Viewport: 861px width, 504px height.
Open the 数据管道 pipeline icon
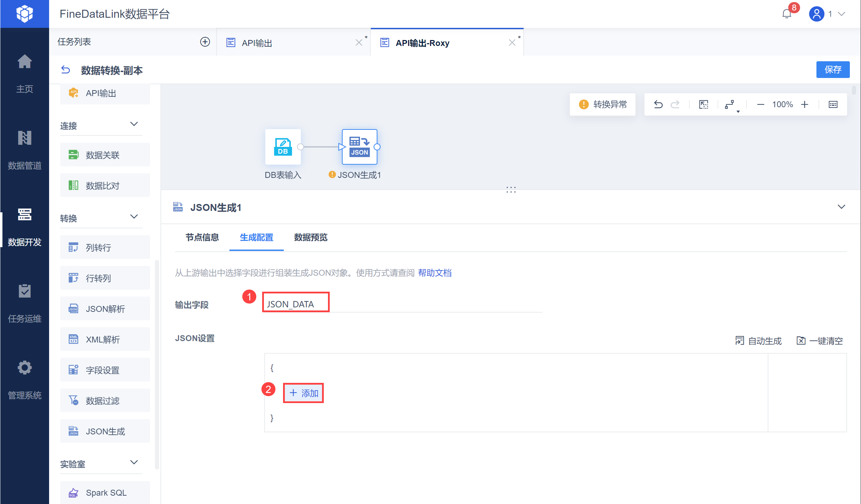tap(24, 138)
